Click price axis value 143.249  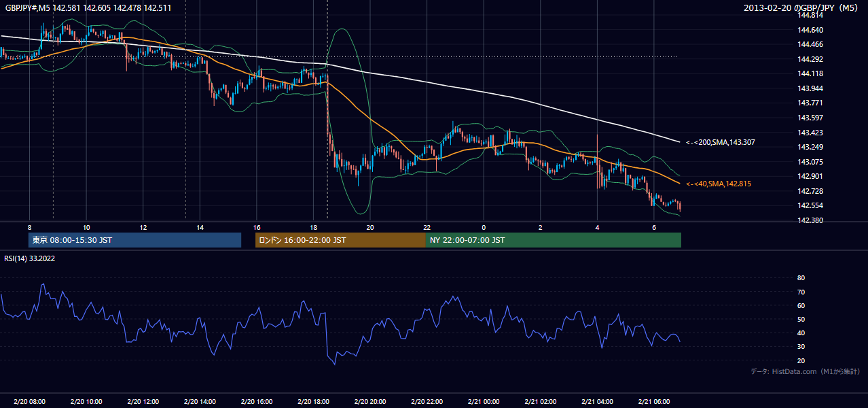point(810,147)
